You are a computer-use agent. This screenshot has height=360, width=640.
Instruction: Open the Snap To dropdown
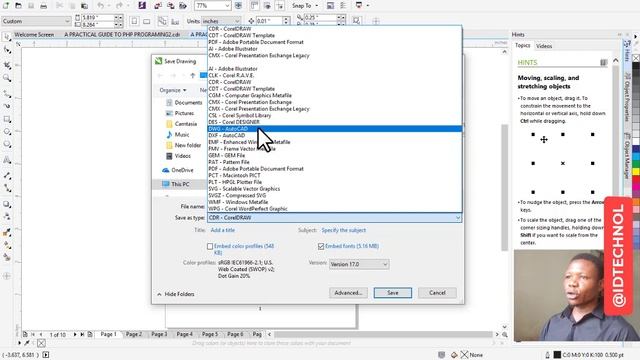(316, 6)
